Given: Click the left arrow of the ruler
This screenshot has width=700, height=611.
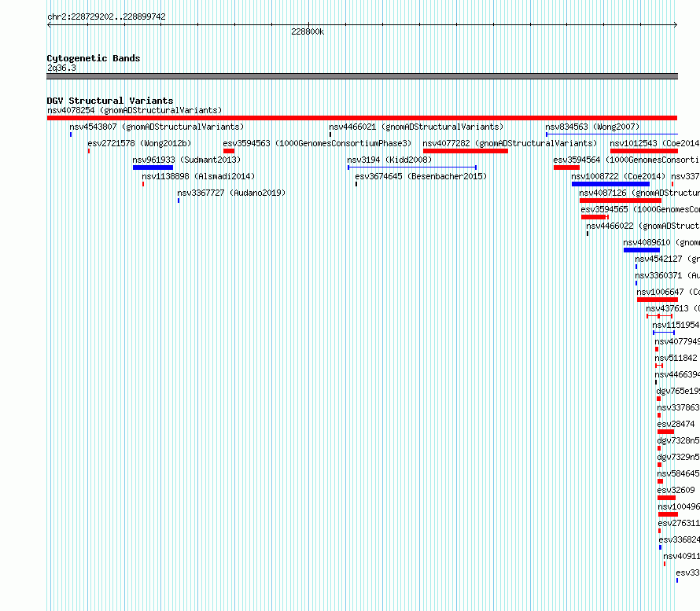Looking at the screenshot, I should pos(49,25).
